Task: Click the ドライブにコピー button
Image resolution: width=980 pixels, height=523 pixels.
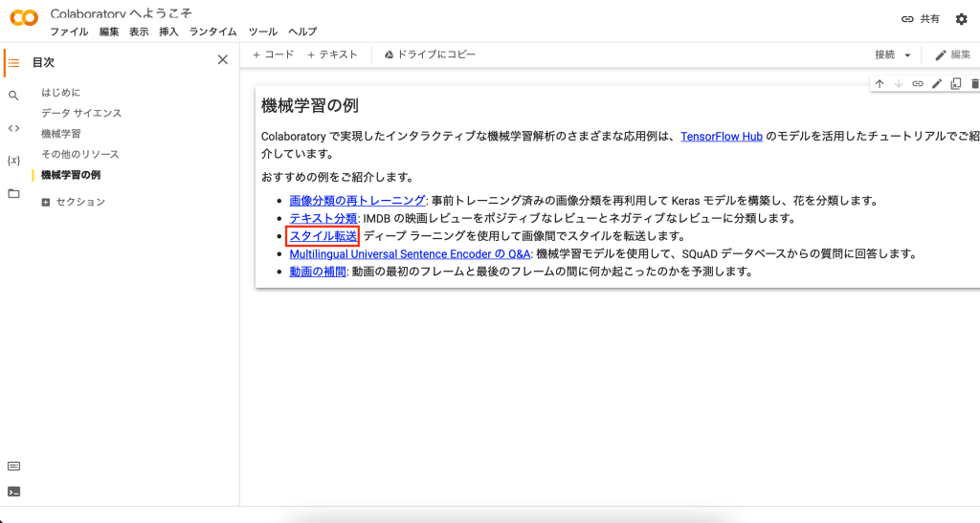Action: pyautogui.click(x=430, y=54)
